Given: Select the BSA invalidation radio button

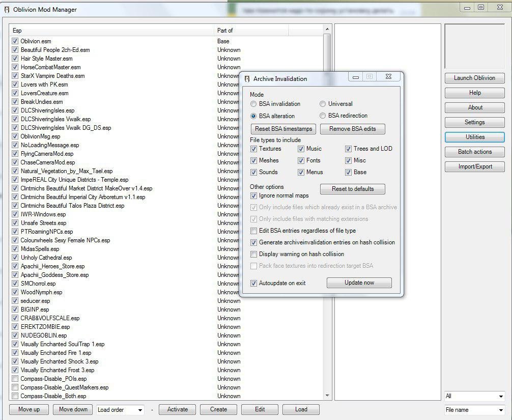Looking at the screenshot, I should 253,104.
